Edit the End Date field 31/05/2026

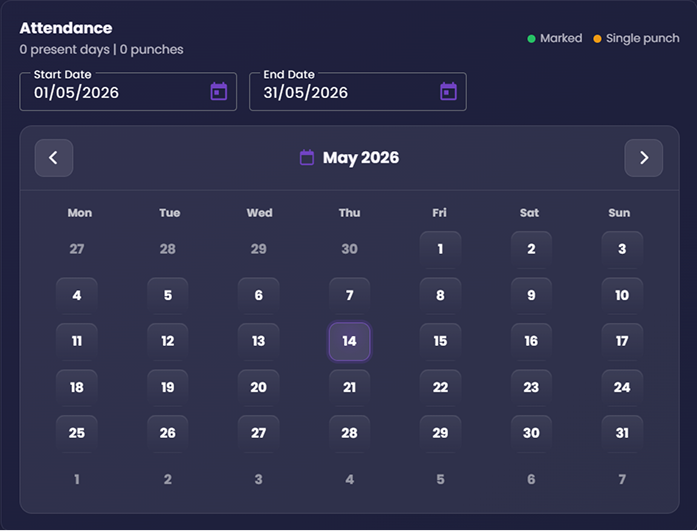click(x=358, y=92)
